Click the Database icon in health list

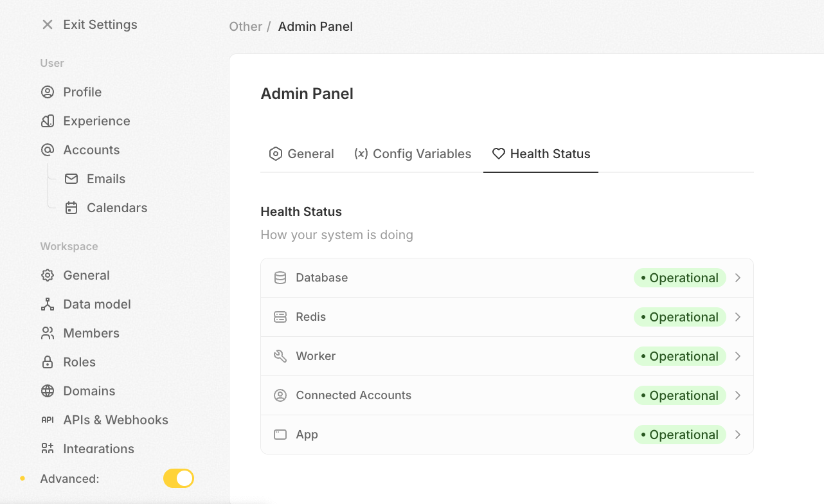pos(280,278)
